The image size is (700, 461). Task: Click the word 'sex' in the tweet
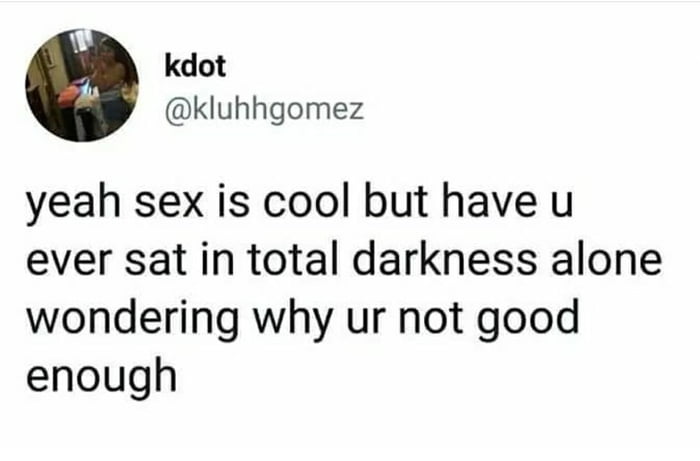tap(169, 205)
